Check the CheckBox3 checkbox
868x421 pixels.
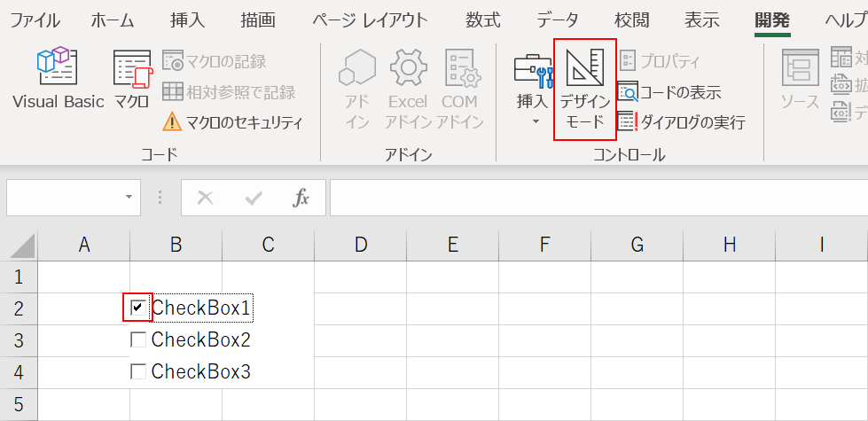138,371
